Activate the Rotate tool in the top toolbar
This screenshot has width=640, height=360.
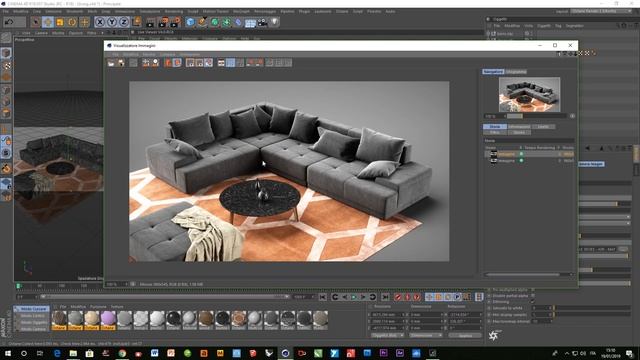tap(72, 22)
